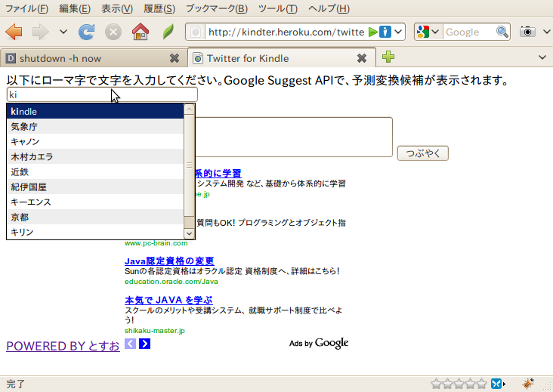Click the suggestion list scrollbar thumb
Viewport: 553px width, 392px height.
coord(189,165)
